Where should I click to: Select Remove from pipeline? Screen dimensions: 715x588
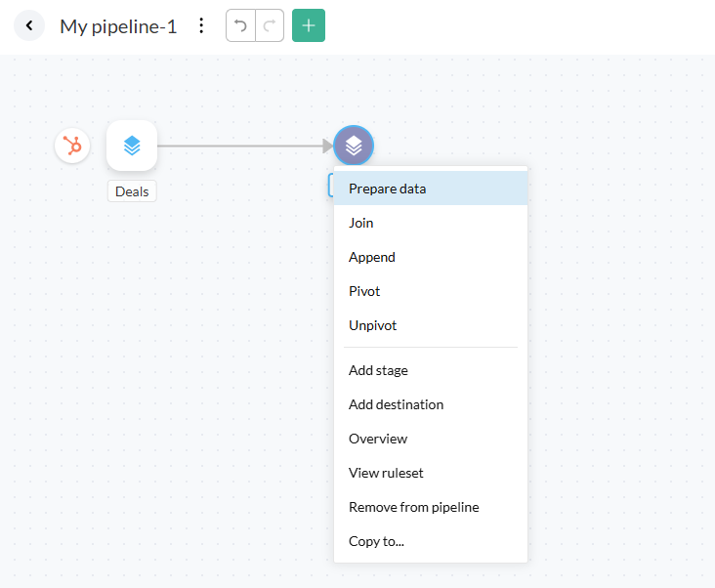[x=413, y=507]
